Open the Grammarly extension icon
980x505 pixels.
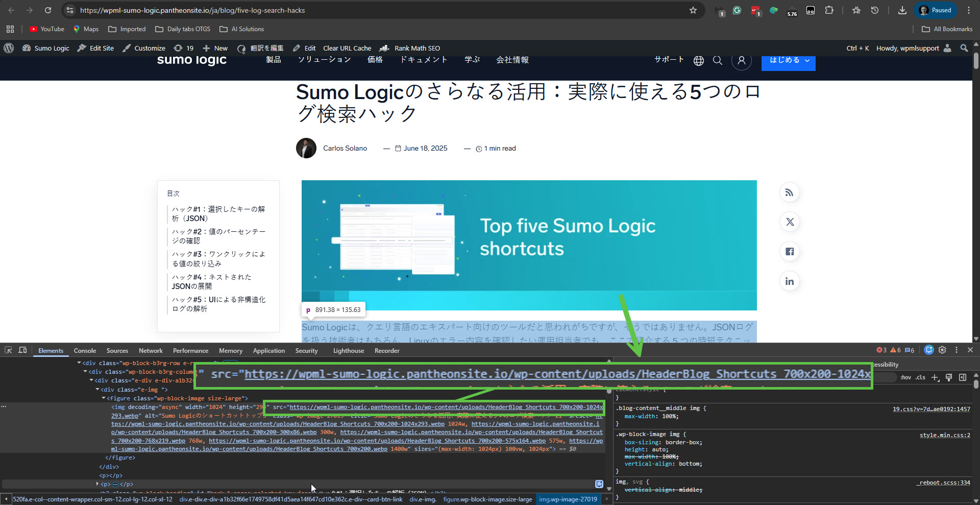[737, 10]
